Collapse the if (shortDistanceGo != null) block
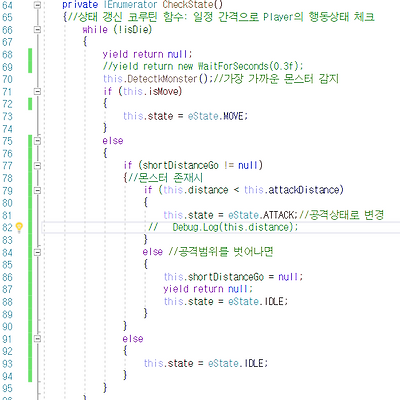The width and height of the screenshot is (400, 400). coord(37,165)
